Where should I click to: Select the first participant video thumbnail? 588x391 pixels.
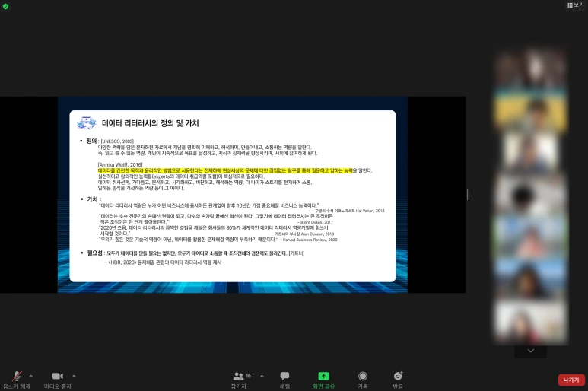coord(531,69)
